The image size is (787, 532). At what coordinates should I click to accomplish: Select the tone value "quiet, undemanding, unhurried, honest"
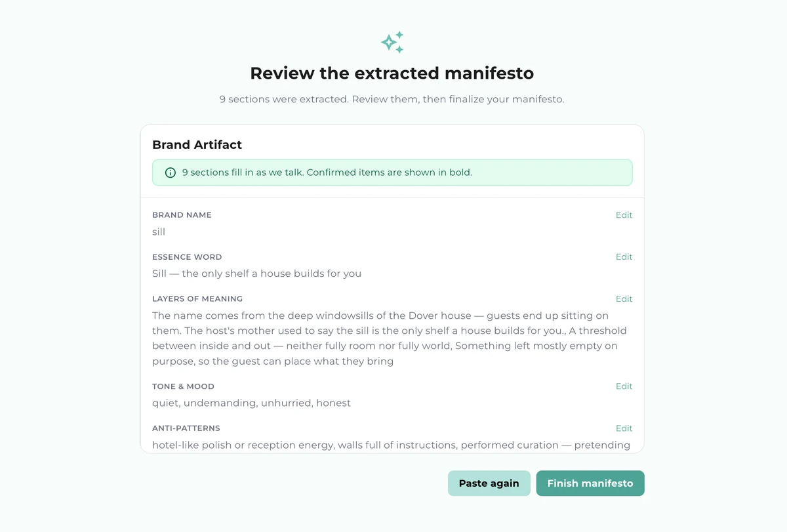251,403
